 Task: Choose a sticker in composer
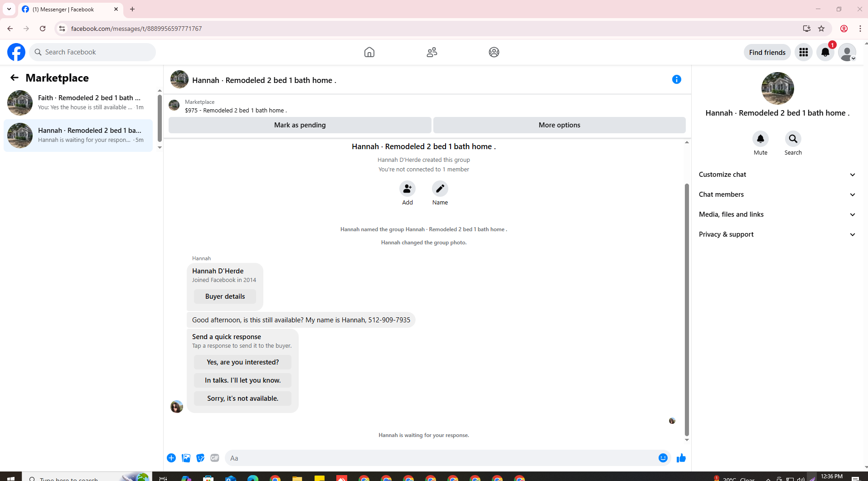pos(200,458)
